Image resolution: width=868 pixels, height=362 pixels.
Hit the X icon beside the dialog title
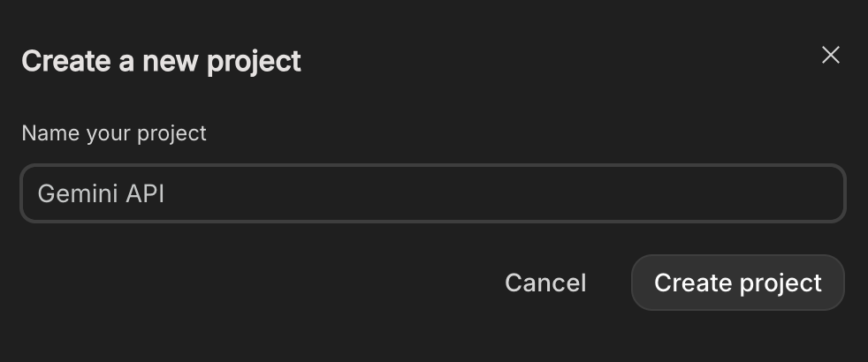(x=830, y=56)
